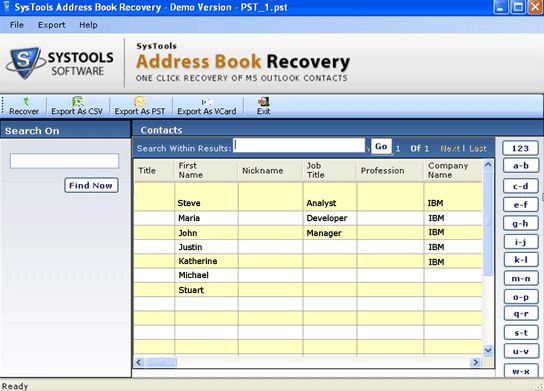Filter contacts by letters s-t
This screenshot has width=544, height=391.
(x=520, y=333)
